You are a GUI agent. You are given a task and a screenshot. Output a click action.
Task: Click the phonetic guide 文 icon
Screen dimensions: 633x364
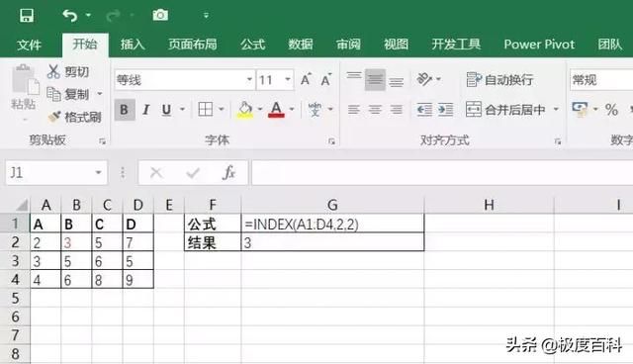pos(315,110)
